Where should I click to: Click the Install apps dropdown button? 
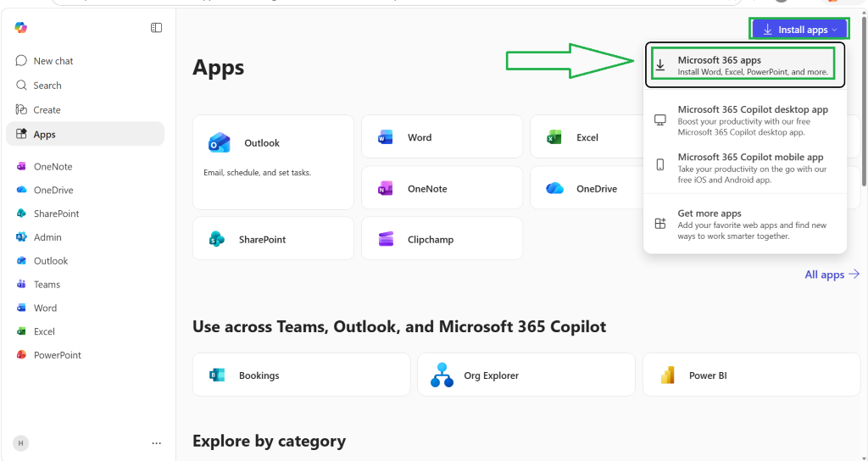click(x=799, y=30)
